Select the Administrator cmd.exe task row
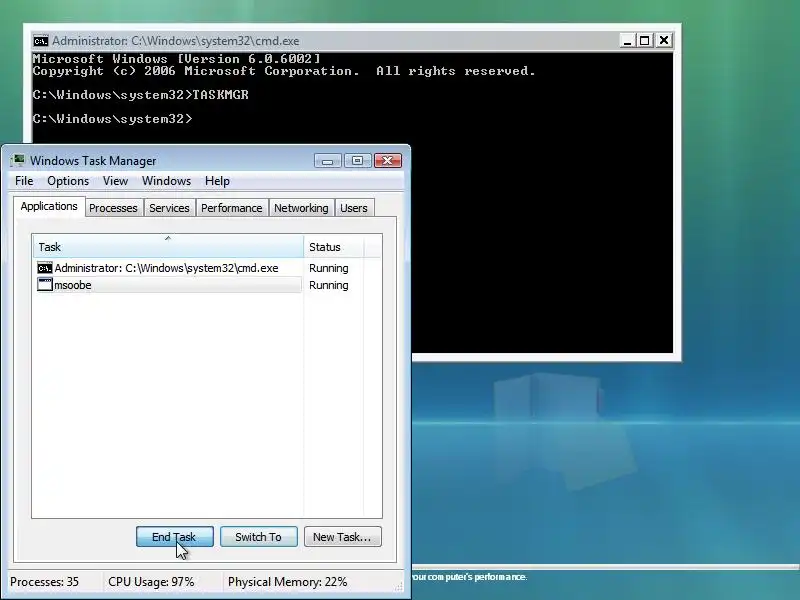 coord(167,268)
